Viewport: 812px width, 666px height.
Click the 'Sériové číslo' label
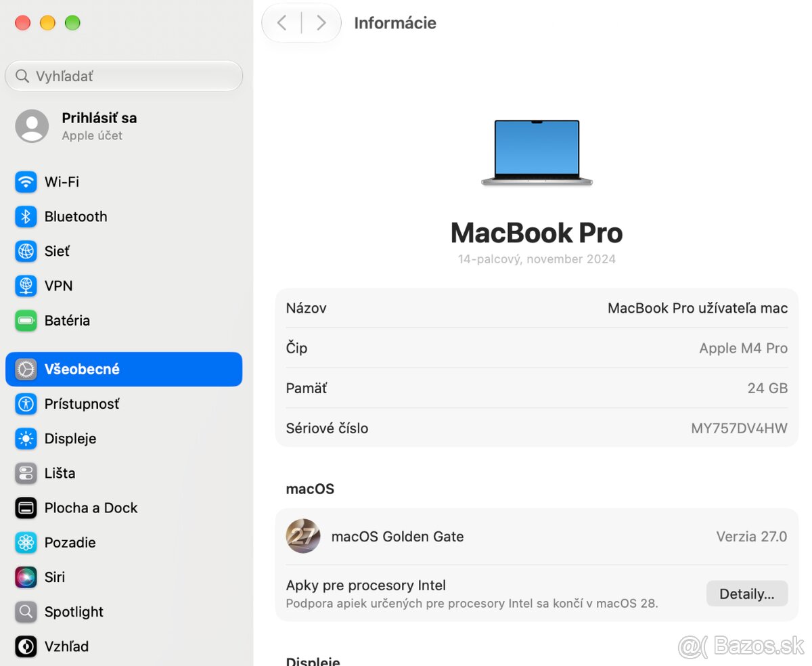[327, 428]
